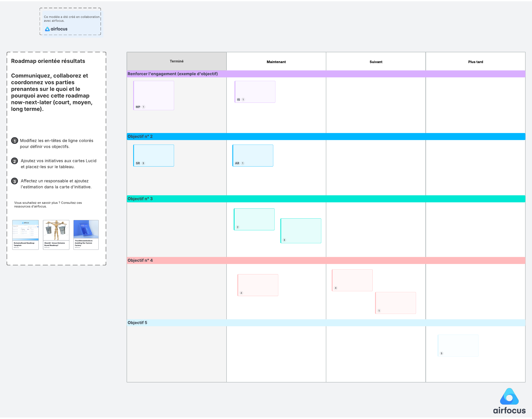Open the Should I Use an Outcome Based Roadmap link
Viewport: 532px width, 419px height.
point(56,235)
